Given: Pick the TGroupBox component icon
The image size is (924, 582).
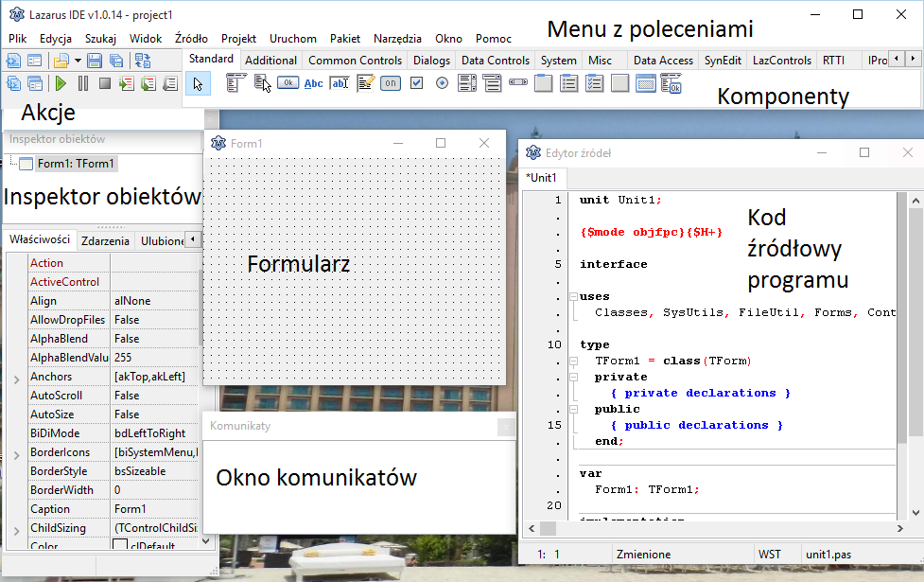Looking at the screenshot, I should click(543, 83).
